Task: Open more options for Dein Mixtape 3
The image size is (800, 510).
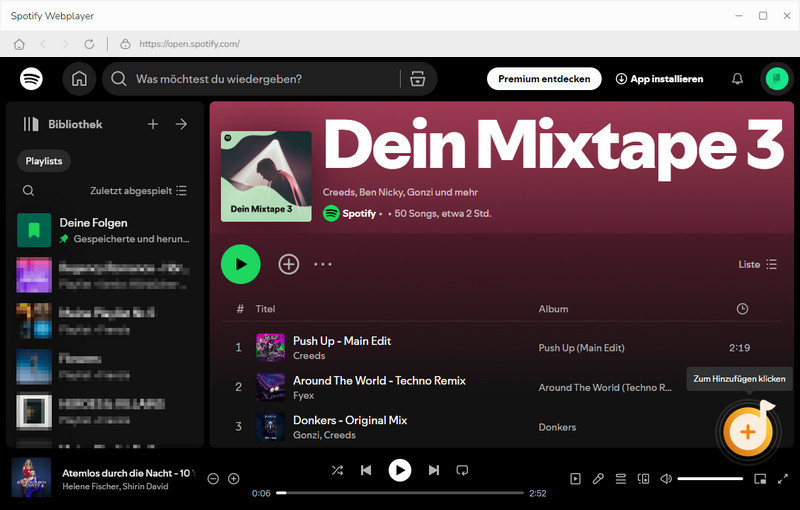Action: [x=322, y=264]
